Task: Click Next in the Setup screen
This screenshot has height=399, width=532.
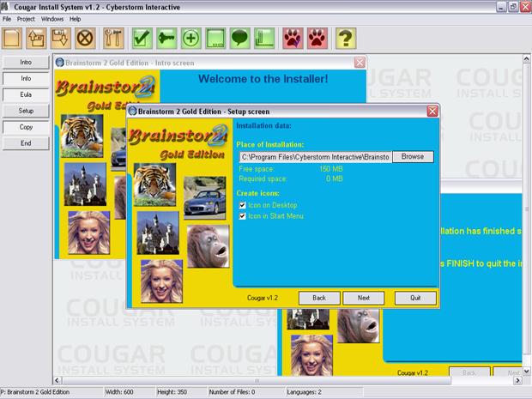Action: pos(363,298)
